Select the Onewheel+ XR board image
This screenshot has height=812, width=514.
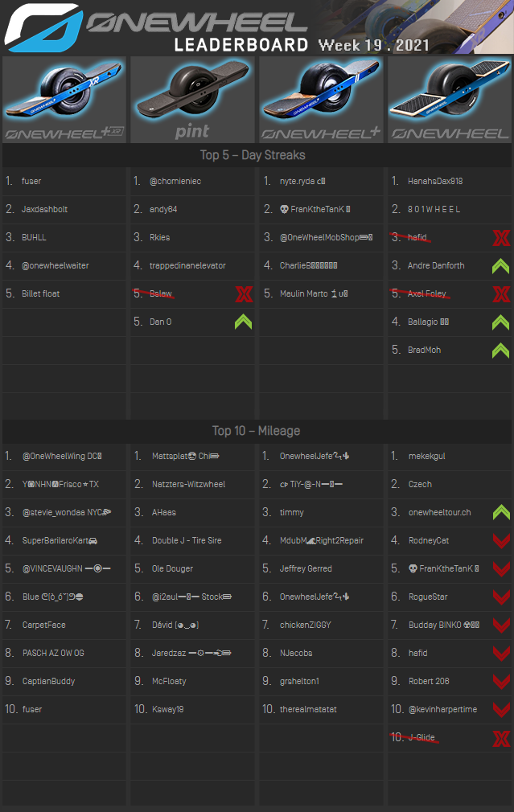[x=64, y=99]
